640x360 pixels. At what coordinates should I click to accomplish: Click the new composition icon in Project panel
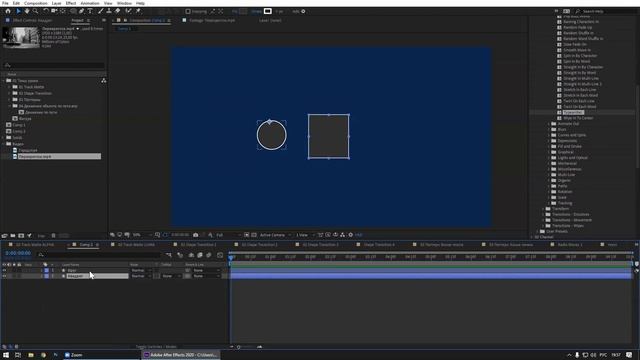pyautogui.click(x=21, y=236)
